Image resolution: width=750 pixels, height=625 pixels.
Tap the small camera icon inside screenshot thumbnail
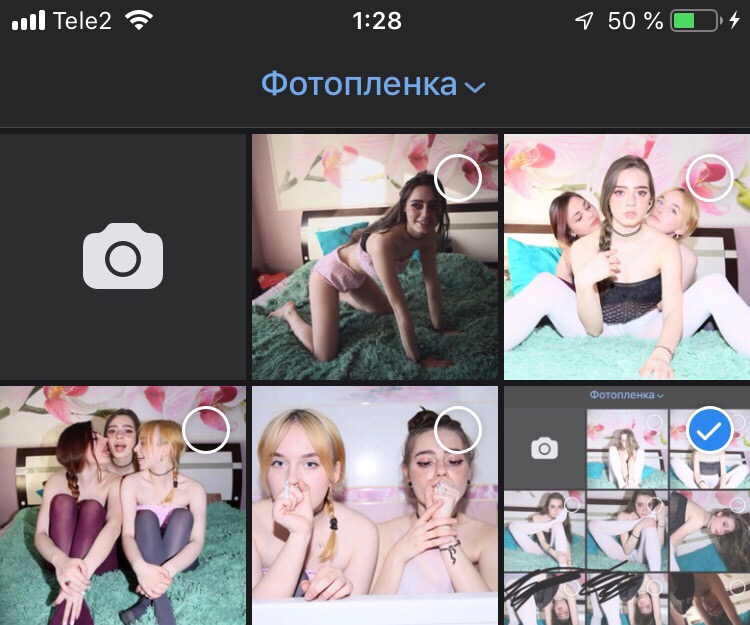(544, 448)
